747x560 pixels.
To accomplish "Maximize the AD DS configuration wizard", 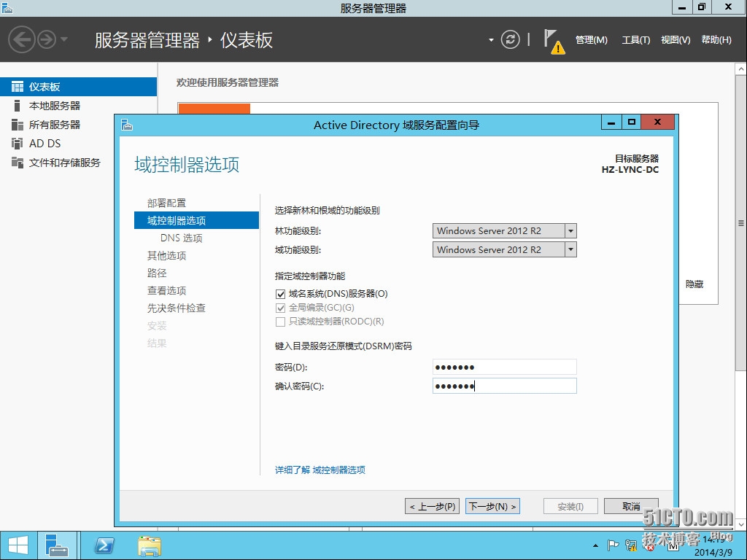I will pyautogui.click(x=632, y=122).
